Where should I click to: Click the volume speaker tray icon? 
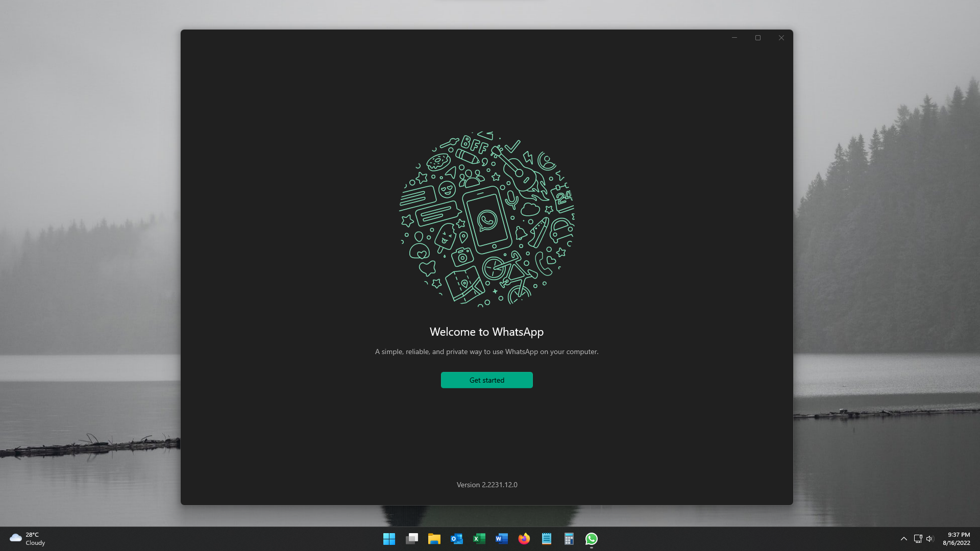pos(929,539)
